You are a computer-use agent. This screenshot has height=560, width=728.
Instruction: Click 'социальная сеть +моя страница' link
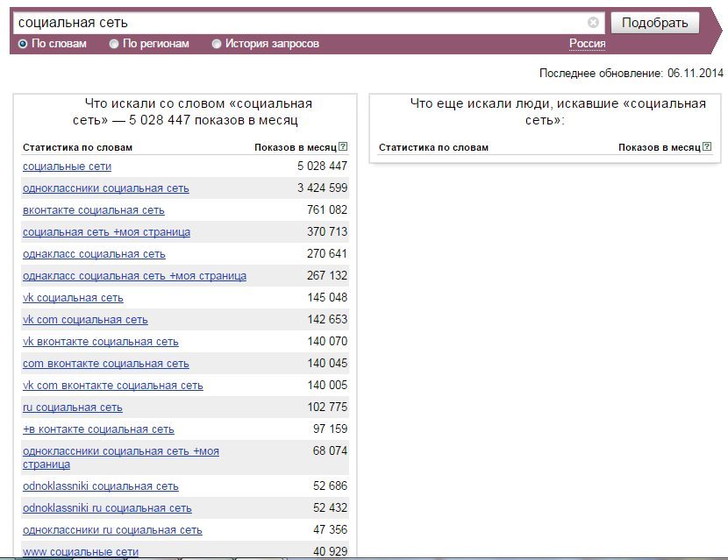tap(106, 232)
